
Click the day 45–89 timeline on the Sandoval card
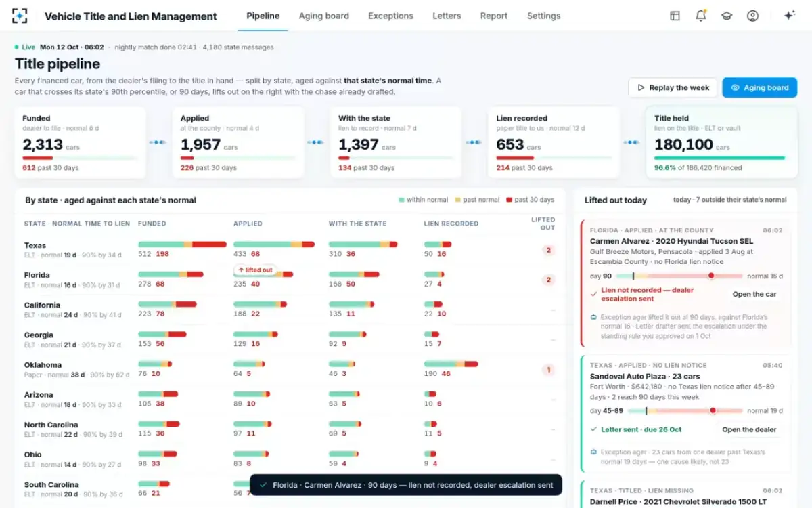pyautogui.click(x=685, y=410)
